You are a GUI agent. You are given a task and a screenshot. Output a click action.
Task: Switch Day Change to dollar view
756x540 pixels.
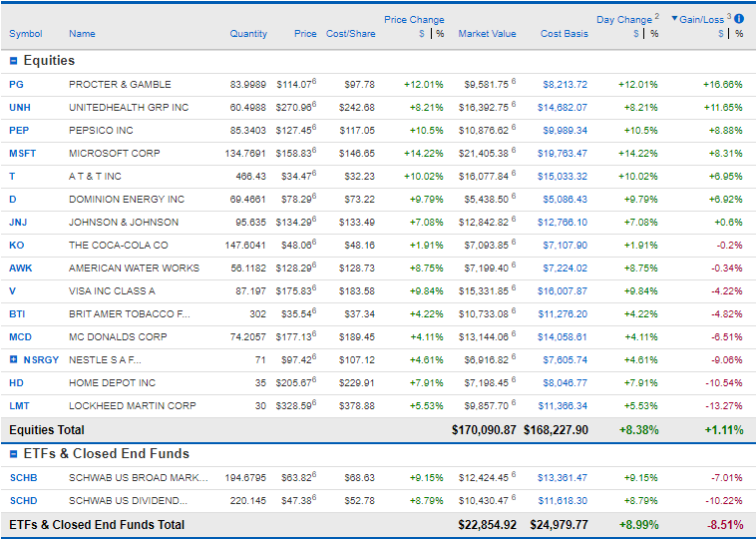(x=636, y=34)
